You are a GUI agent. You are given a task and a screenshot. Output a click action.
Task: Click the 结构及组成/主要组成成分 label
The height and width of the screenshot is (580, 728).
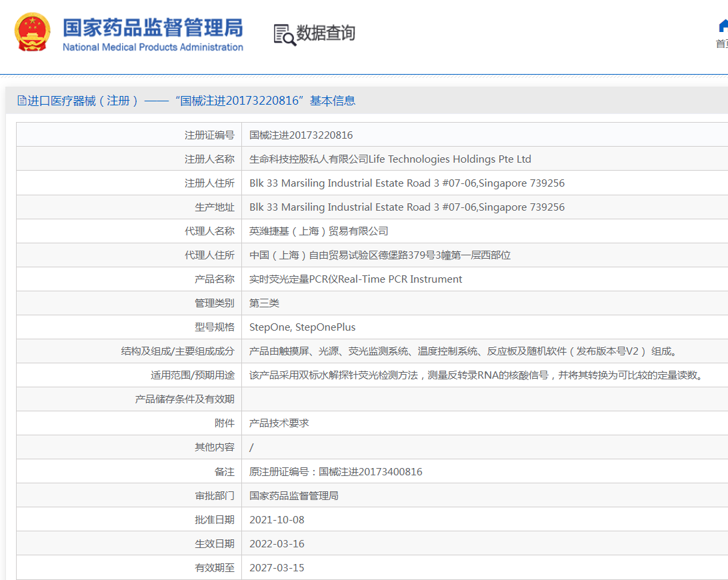(x=177, y=351)
